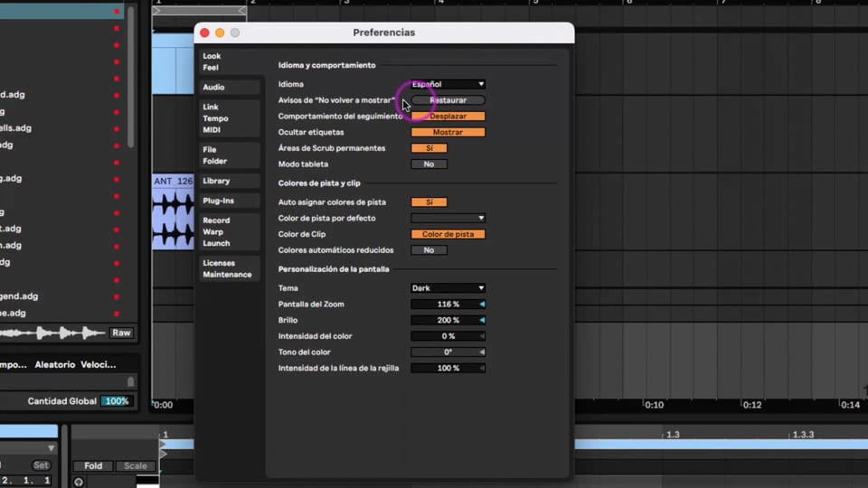868x488 pixels.
Task: Click the Raw preview button
Action: 121,333
